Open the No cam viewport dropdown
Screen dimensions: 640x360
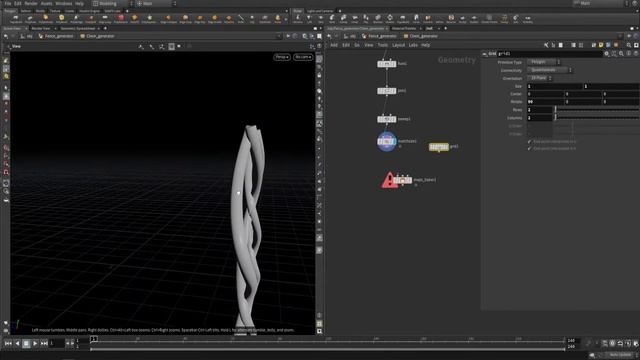(x=303, y=57)
